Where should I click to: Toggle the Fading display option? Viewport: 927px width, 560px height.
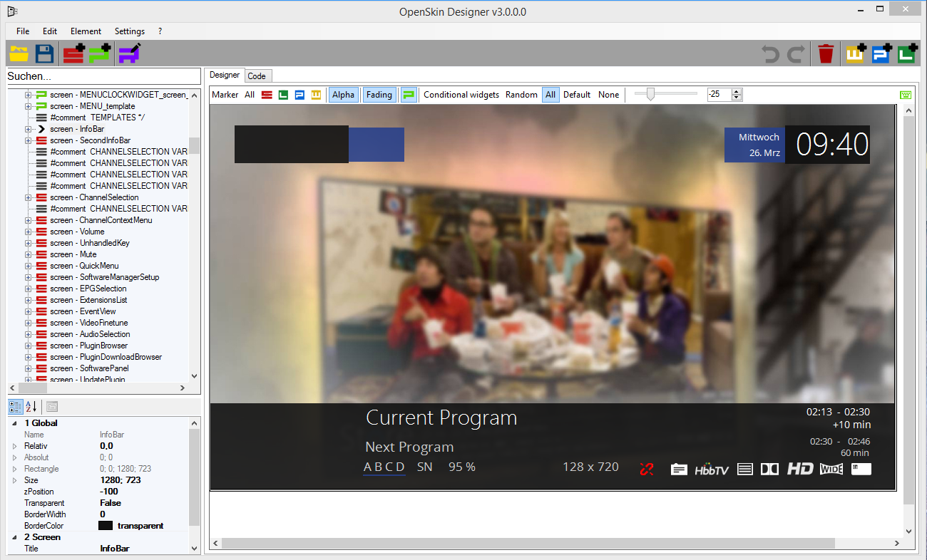pyautogui.click(x=379, y=95)
